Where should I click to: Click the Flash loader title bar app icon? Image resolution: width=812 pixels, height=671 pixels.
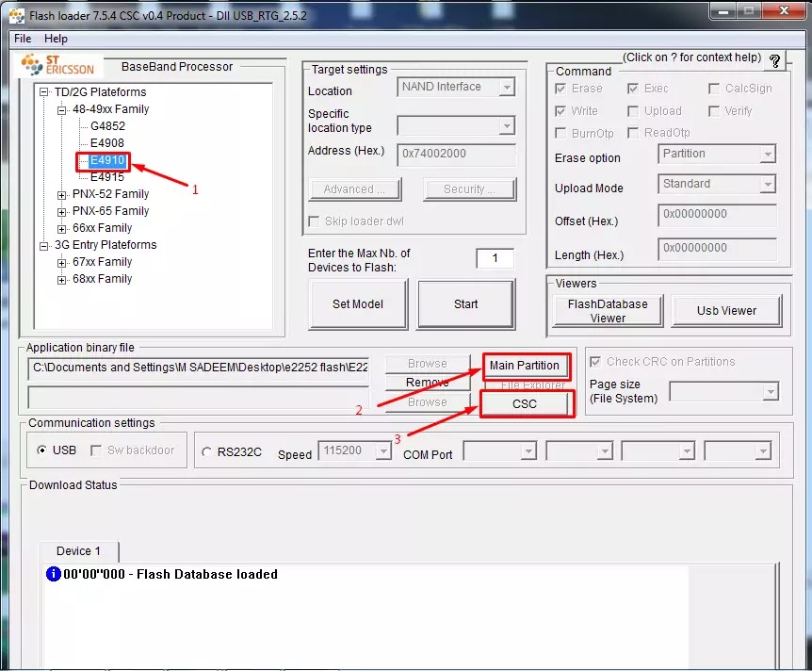(17, 15)
